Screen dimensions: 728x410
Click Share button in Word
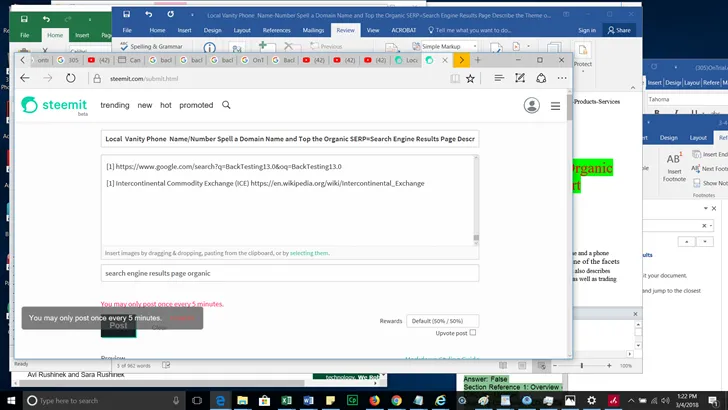(619, 30)
